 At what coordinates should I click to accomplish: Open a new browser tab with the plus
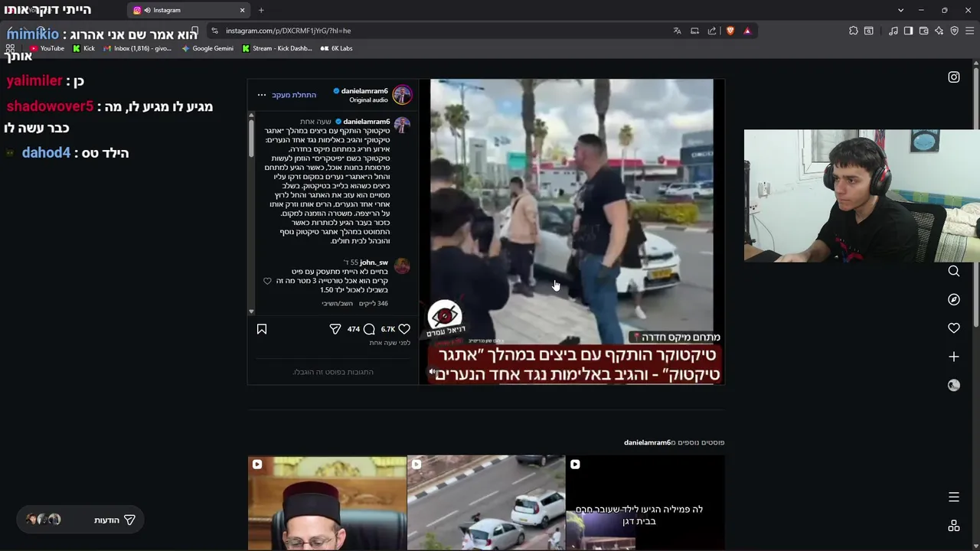click(x=261, y=10)
